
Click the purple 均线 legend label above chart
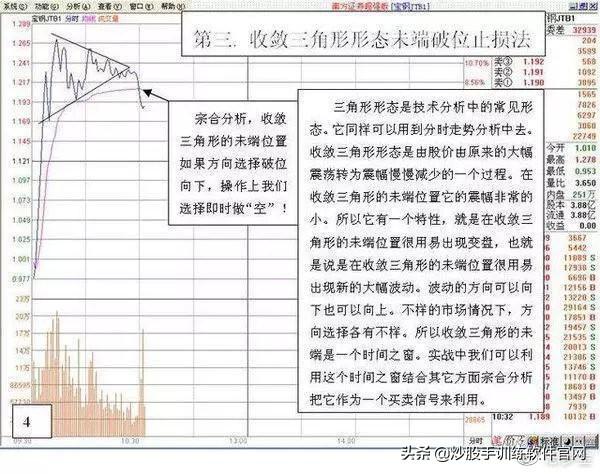[x=89, y=18]
